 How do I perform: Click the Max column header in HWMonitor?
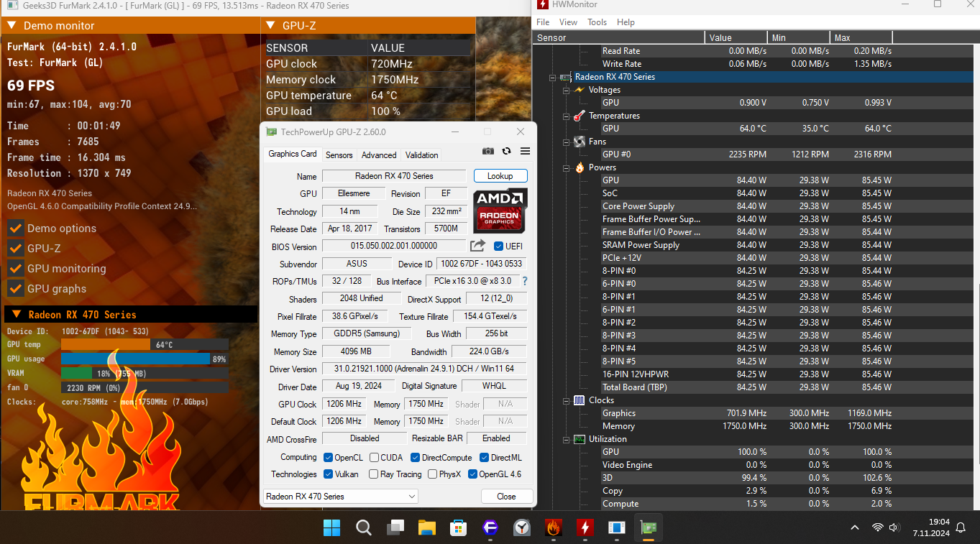click(861, 37)
